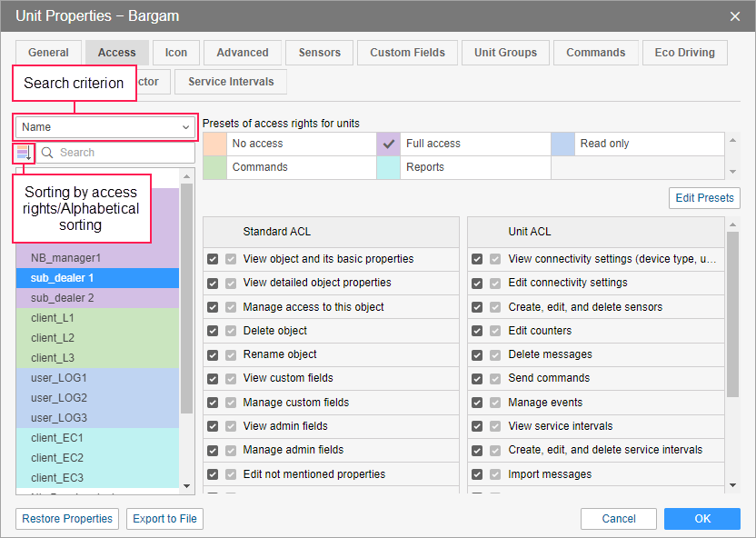Screen dimensions: 756x538
Task: Click the magnifier icon in the search box
Action: pos(47,153)
